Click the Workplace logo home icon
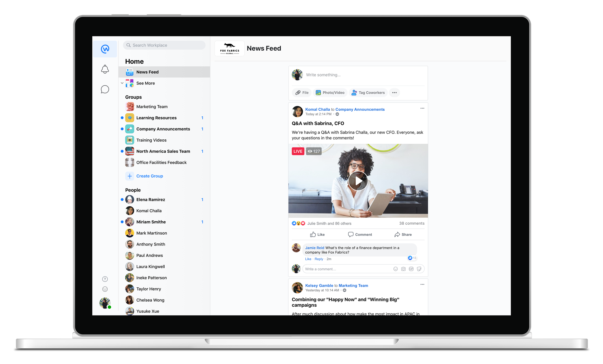 click(105, 49)
